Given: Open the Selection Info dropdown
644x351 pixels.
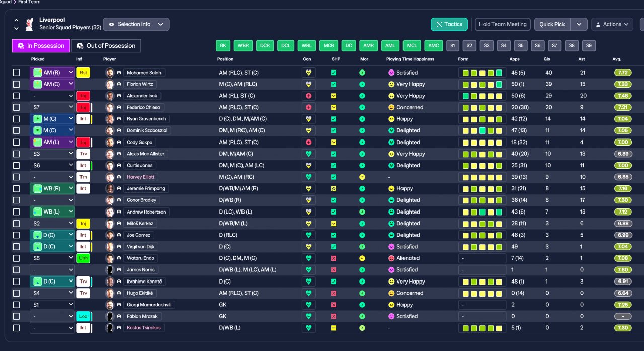Looking at the screenshot, I should coord(136,24).
